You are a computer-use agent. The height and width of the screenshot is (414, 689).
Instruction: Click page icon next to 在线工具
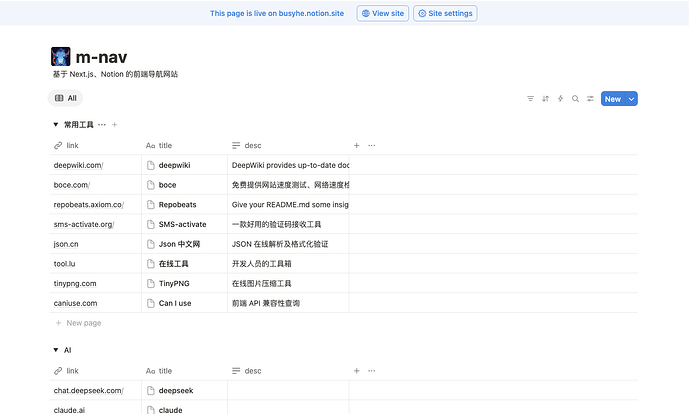coord(151,264)
